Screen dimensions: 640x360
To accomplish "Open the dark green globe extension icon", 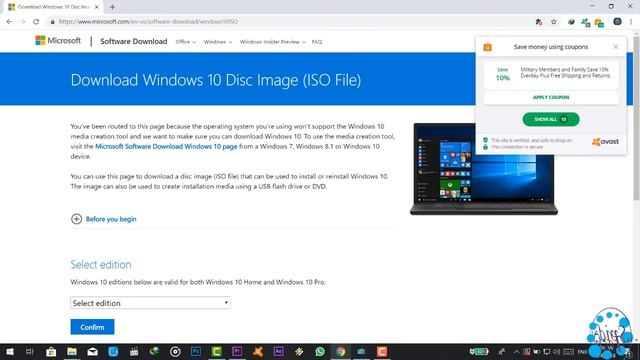I will click(571, 22).
